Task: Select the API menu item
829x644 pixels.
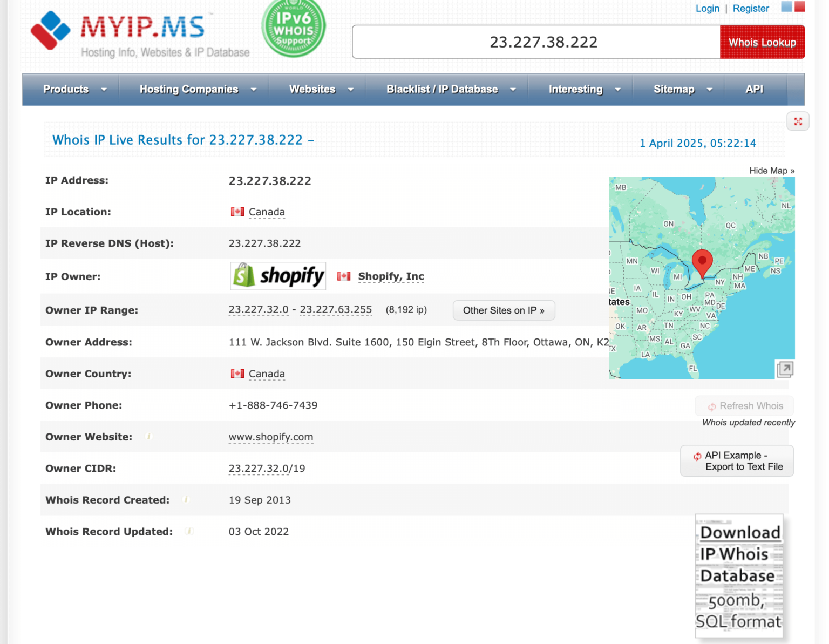Action: (754, 89)
